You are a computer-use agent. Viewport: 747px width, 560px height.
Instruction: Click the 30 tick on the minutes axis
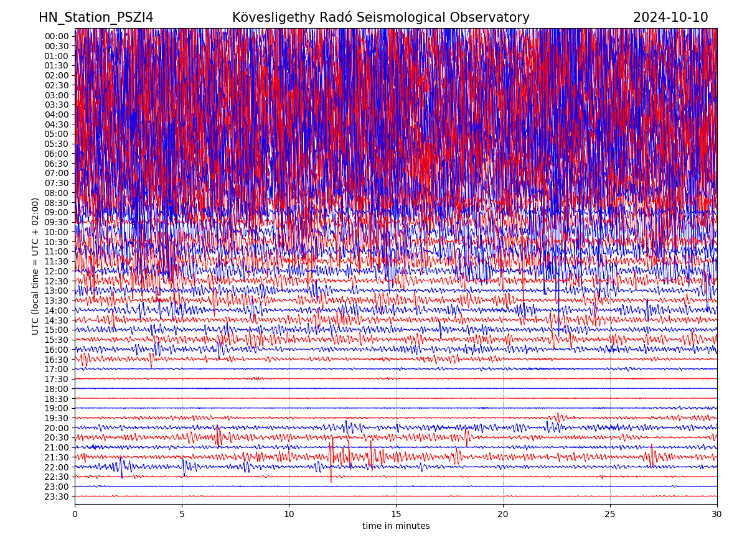(717, 514)
